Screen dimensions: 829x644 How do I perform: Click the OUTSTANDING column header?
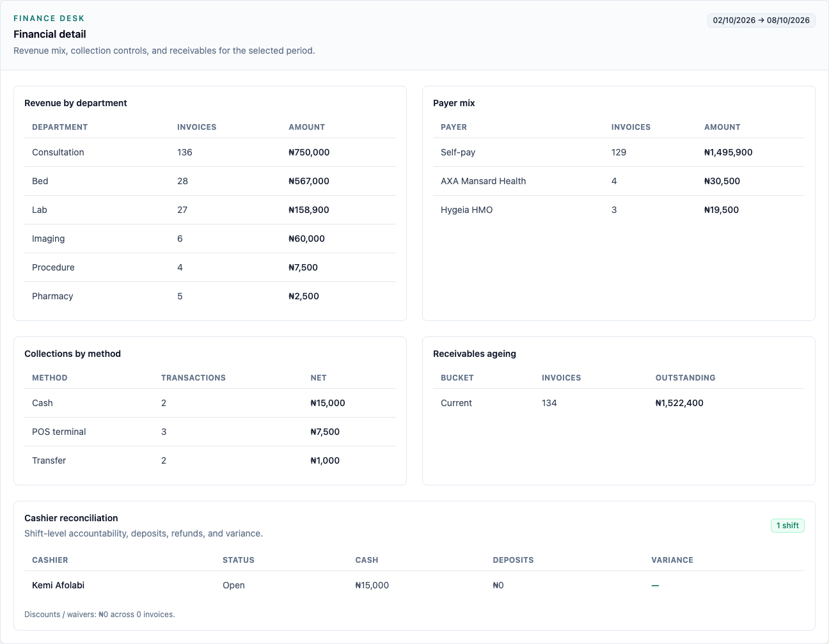point(686,378)
